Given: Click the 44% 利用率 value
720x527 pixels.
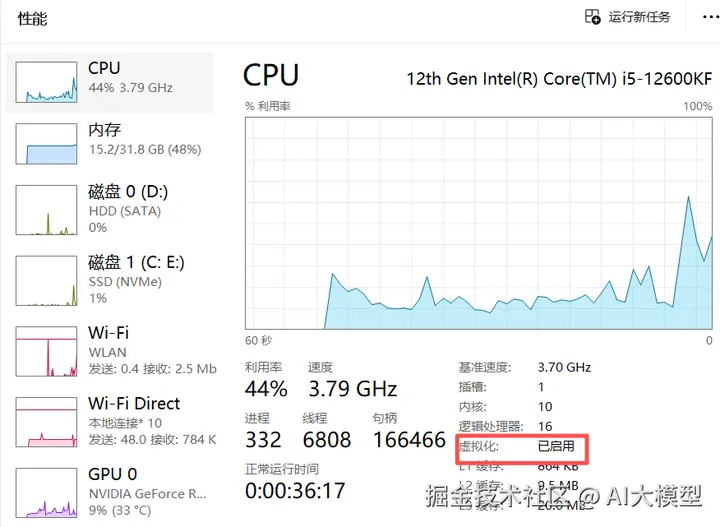Looking at the screenshot, I should pos(266,389).
